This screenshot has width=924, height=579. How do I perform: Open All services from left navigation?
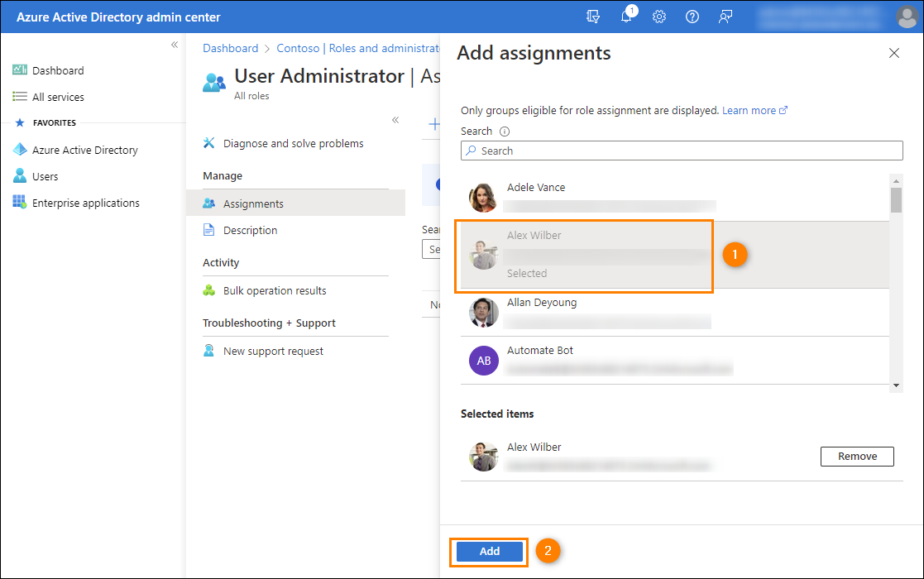(58, 97)
